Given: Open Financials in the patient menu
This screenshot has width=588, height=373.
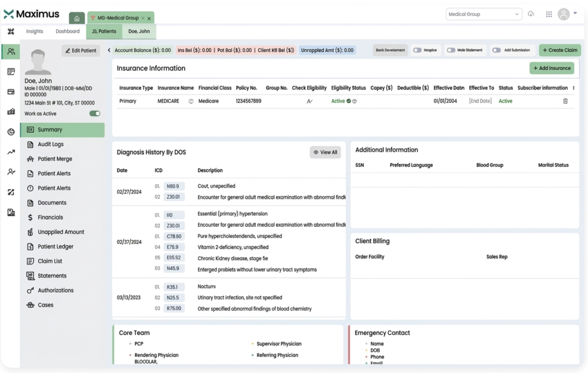Looking at the screenshot, I should point(51,217).
